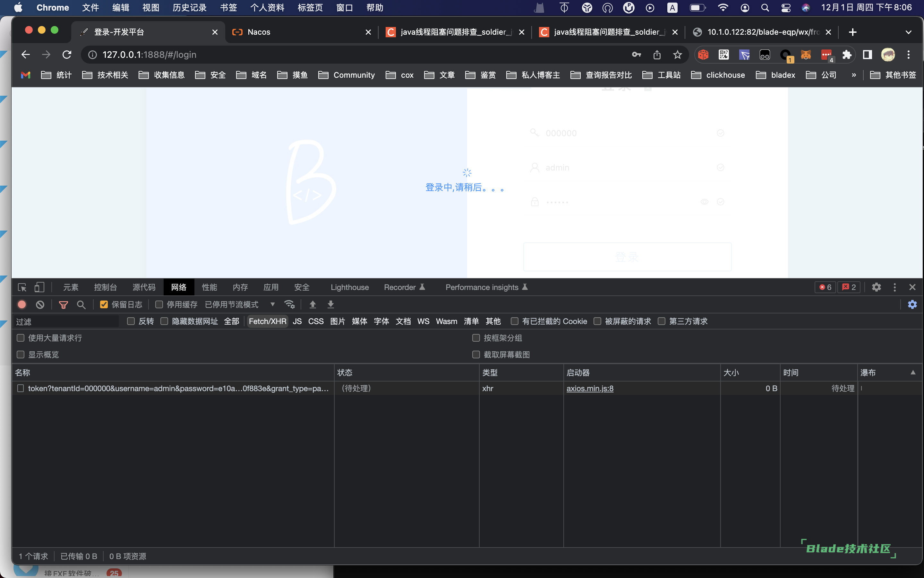
Task: Open the clickhouse bookmark folder
Action: pos(718,75)
